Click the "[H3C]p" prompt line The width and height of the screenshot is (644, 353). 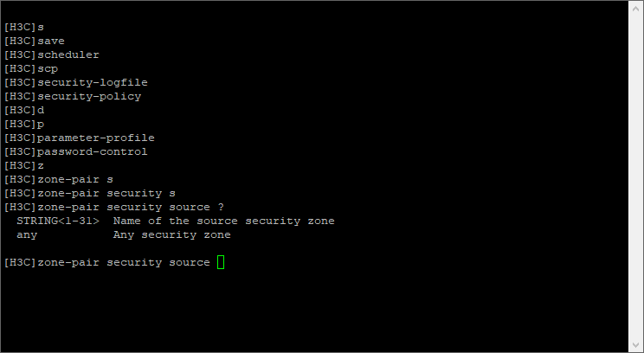pos(23,124)
